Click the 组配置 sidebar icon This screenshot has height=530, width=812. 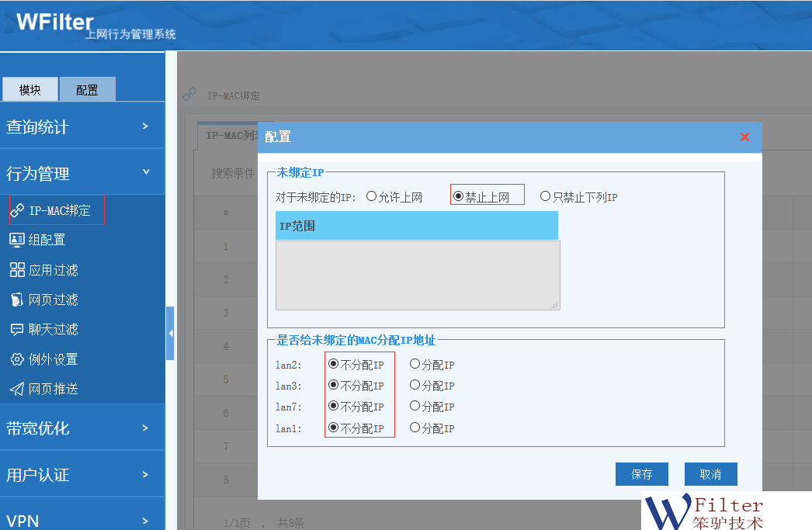click(x=17, y=240)
